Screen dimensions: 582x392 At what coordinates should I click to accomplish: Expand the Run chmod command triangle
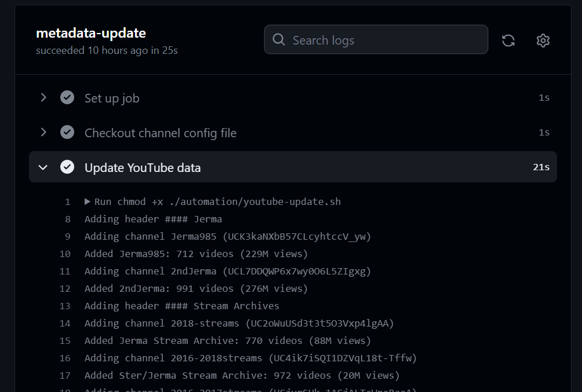(87, 202)
